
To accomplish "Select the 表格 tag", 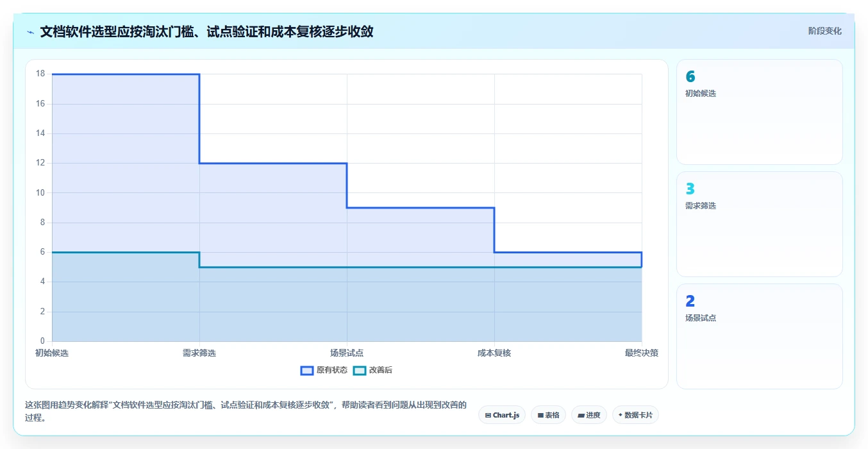I will tap(548, 415).
